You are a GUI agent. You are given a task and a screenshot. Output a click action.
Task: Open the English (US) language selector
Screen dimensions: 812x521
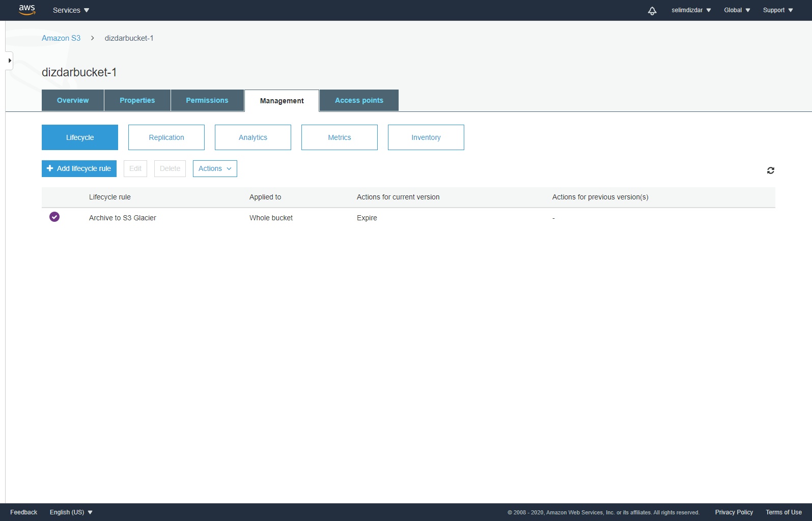[71, 512]
